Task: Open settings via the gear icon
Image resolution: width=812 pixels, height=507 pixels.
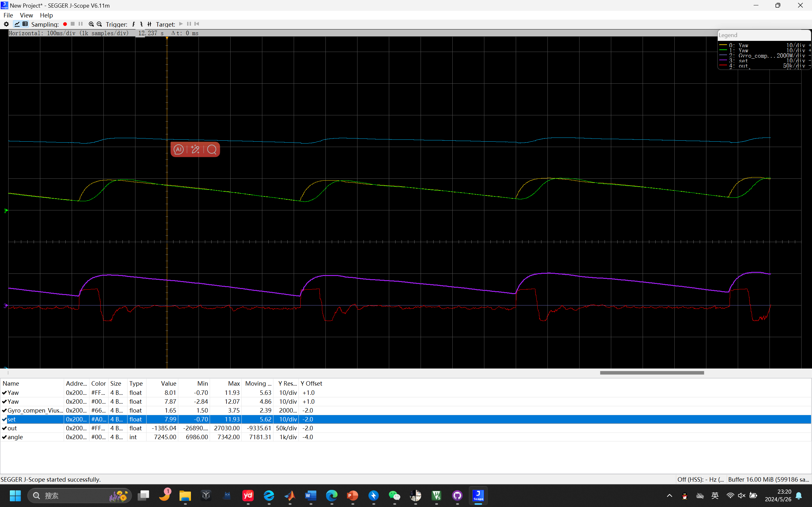Action: pos(6,24)
